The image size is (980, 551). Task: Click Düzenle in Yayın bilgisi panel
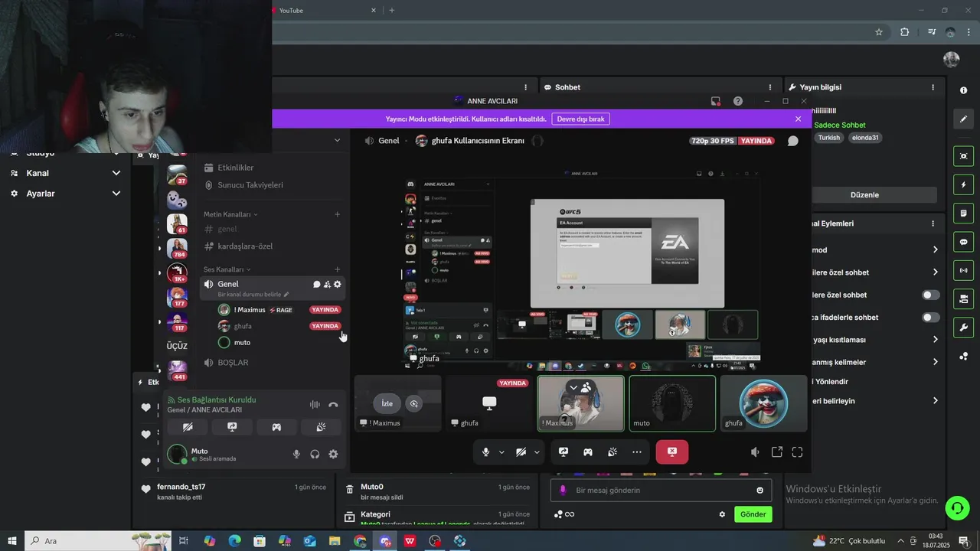[x=864, y=195]
